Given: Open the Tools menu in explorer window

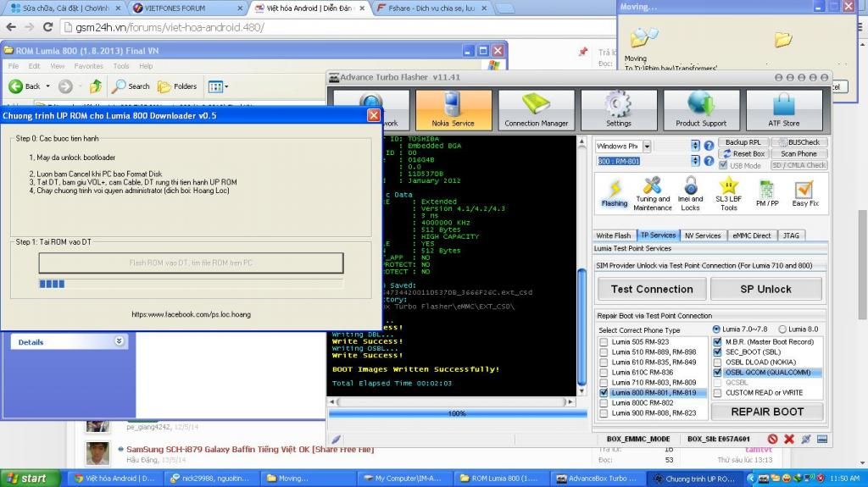Looking at the screenshot, I should [x=121, y=66].
